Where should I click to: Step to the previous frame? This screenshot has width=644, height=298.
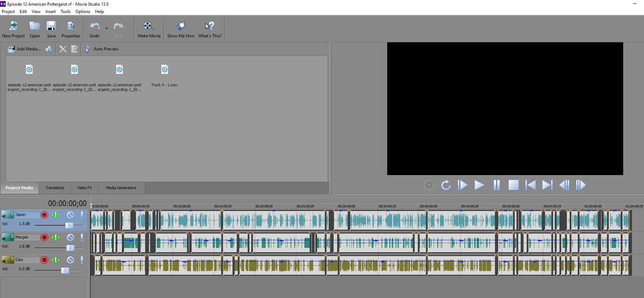[x=564, y=185]
